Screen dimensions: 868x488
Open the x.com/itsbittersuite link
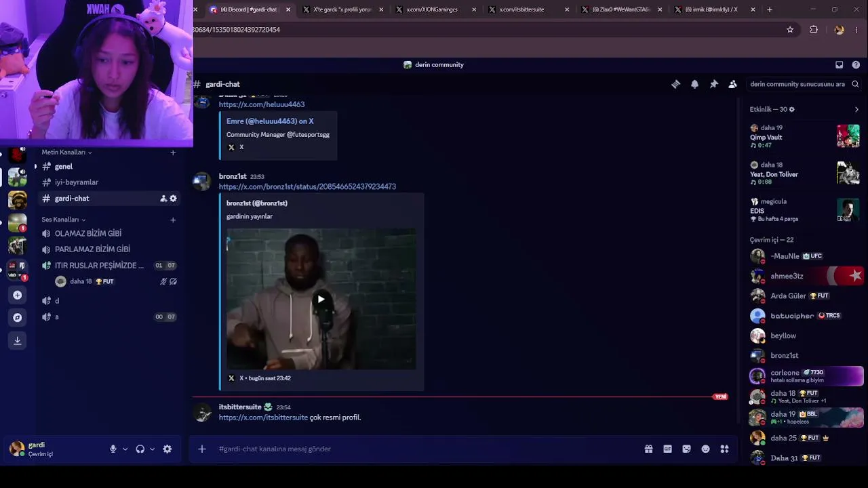pos(263,418)
